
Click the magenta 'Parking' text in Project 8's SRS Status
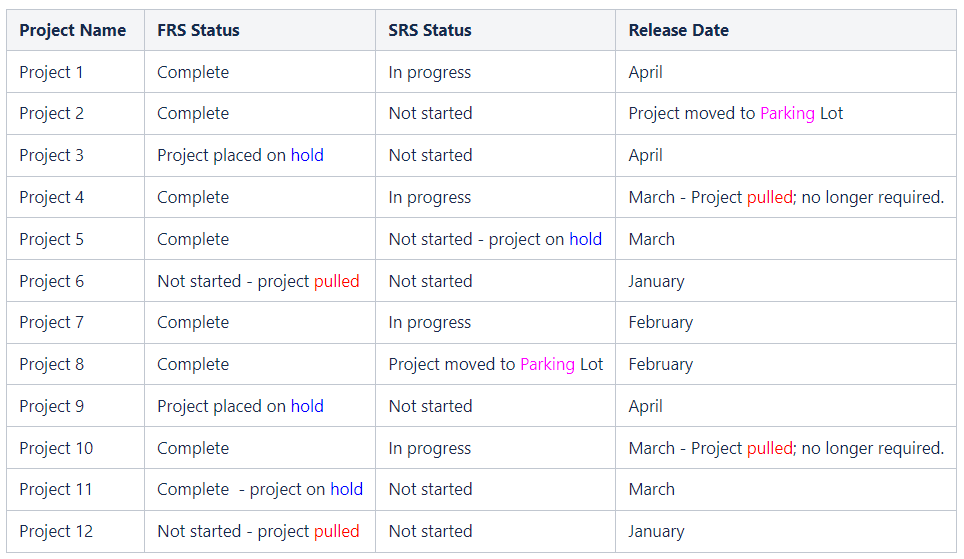pos(547,365)
